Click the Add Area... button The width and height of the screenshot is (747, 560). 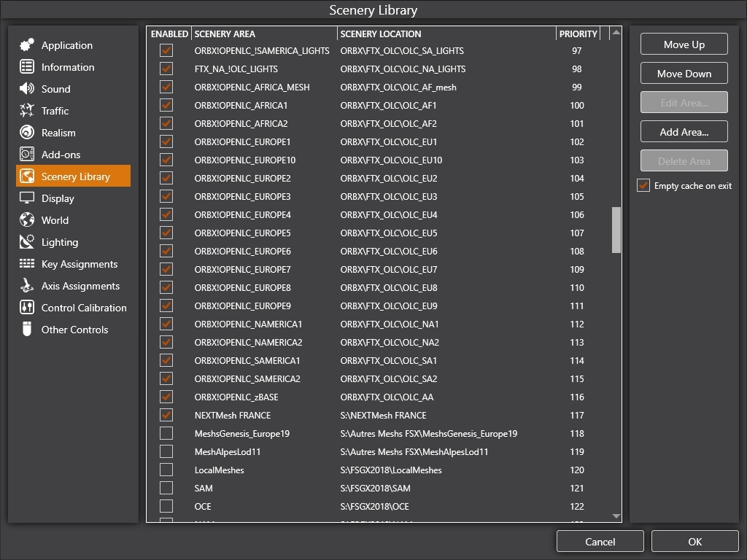[684, 132]
